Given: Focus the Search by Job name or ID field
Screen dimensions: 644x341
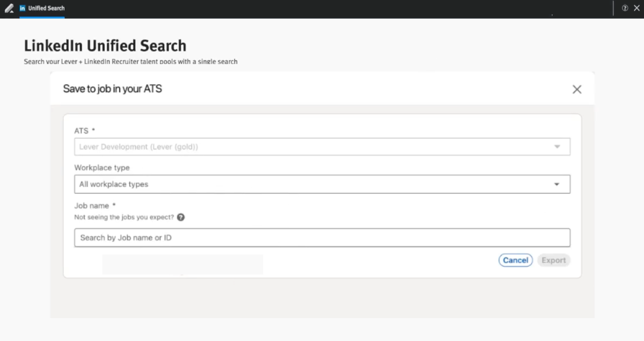Looking at the screenshot, I should coord(322,238).
